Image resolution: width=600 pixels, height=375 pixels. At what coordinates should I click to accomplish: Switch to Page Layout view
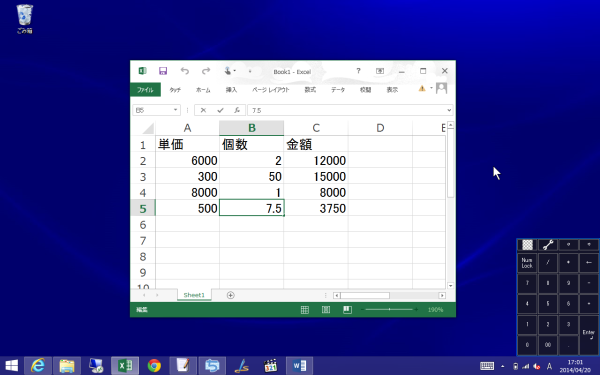click(326, 310)
